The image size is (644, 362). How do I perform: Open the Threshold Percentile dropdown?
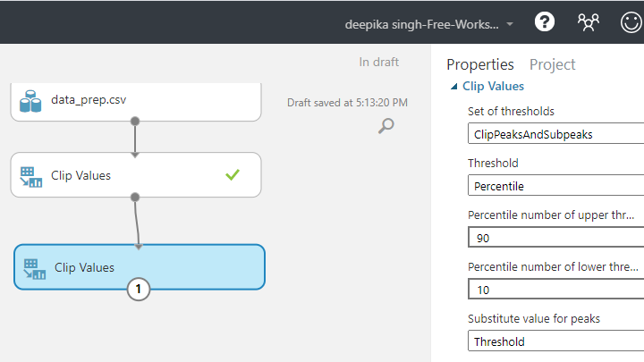(x=556, y=186)
